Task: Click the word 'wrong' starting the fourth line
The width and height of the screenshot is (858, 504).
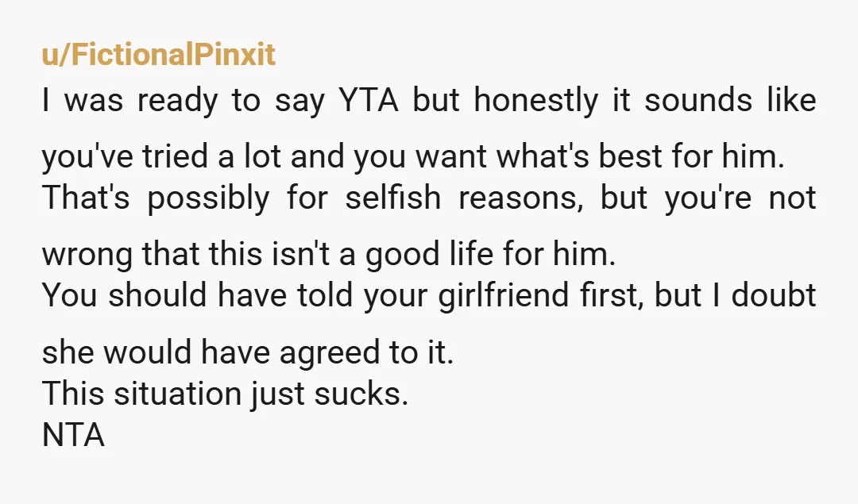Action: click(x=87, y=256)
